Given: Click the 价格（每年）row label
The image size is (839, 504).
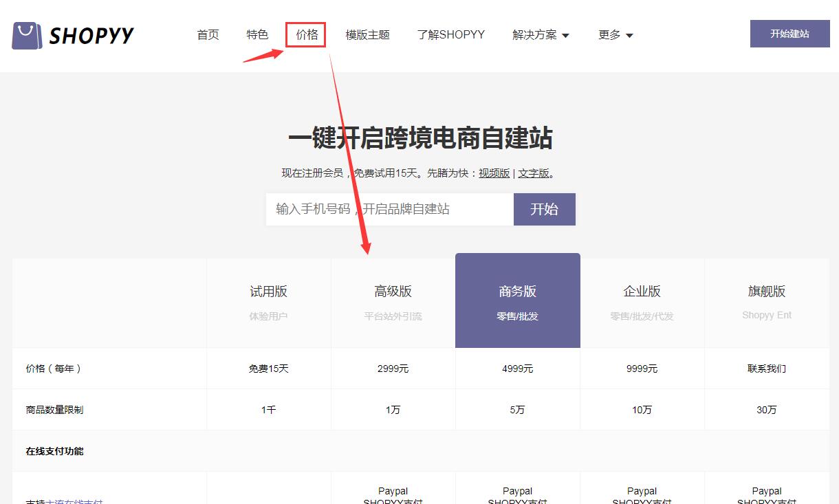Looking at the screenshot, I should [54, 369].
